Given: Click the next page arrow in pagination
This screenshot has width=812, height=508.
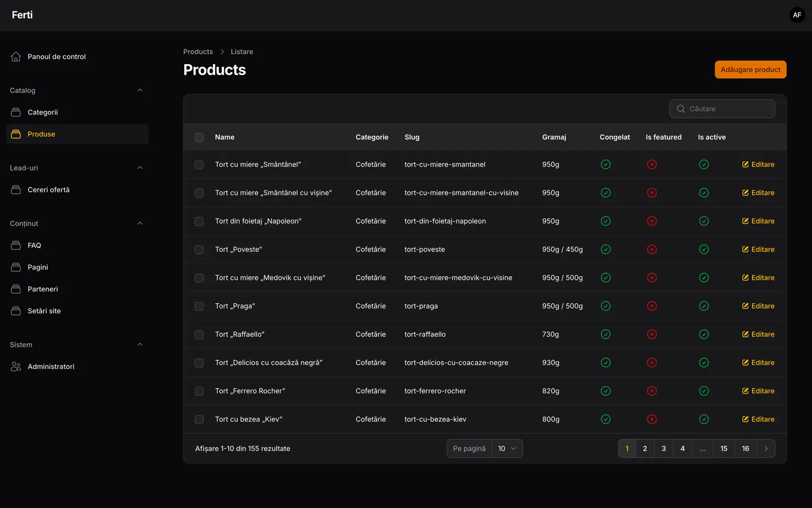Looking at the screenshot, I should (x=766, y=449).
